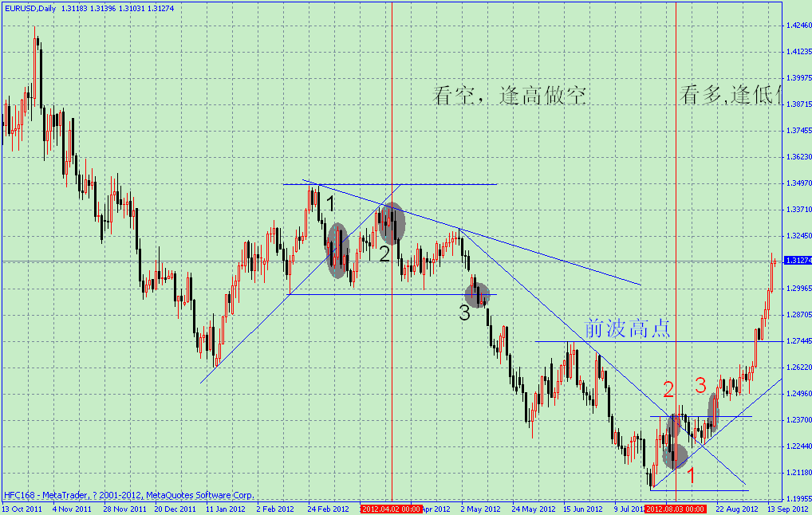812x515 pixels.
Task: Click the 1.39975 price axis label
Action: coord(798,77)
